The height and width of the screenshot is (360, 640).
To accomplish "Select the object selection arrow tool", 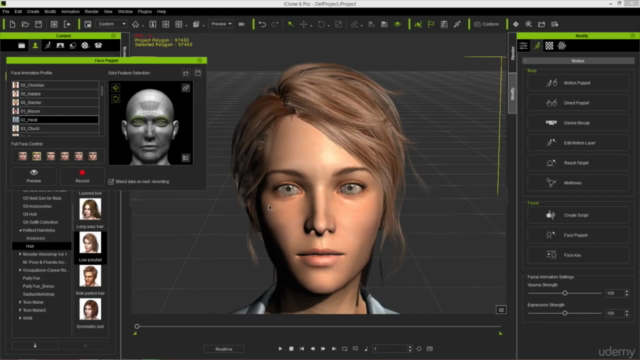I will (291, 24).
